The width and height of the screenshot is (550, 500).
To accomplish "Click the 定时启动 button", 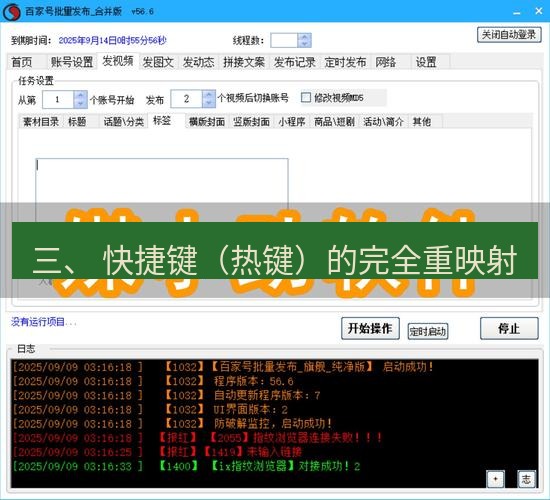I will pos(428,331).
